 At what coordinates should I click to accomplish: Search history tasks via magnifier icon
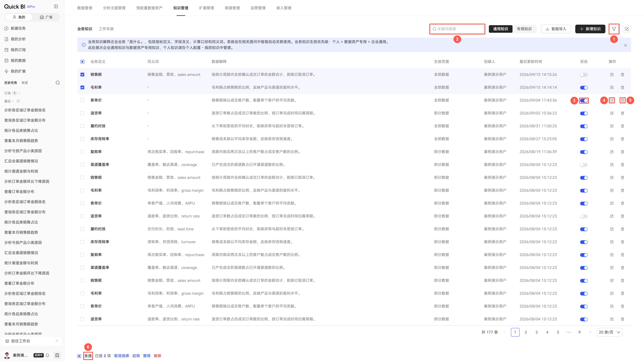(x=58, y=83)
